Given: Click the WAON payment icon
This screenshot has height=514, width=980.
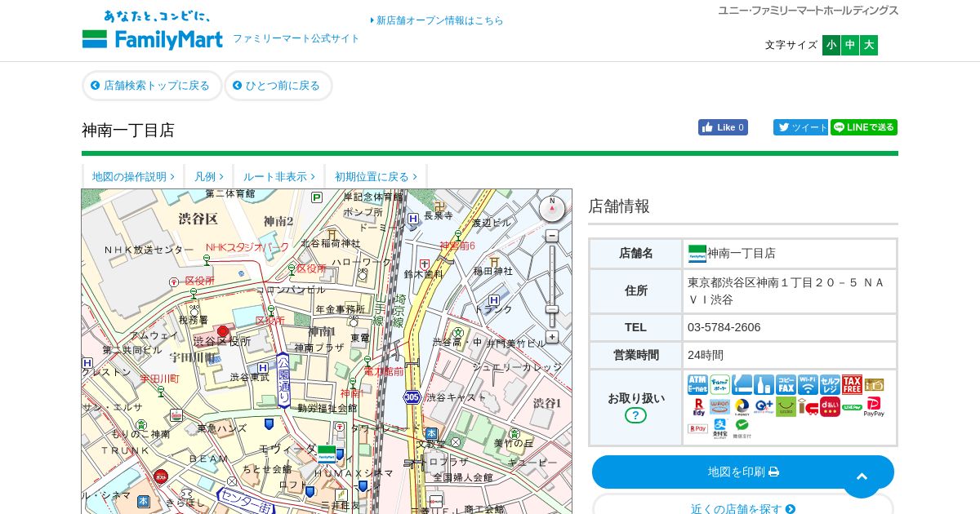Looking at the screenshot, I should coord(719,407).
